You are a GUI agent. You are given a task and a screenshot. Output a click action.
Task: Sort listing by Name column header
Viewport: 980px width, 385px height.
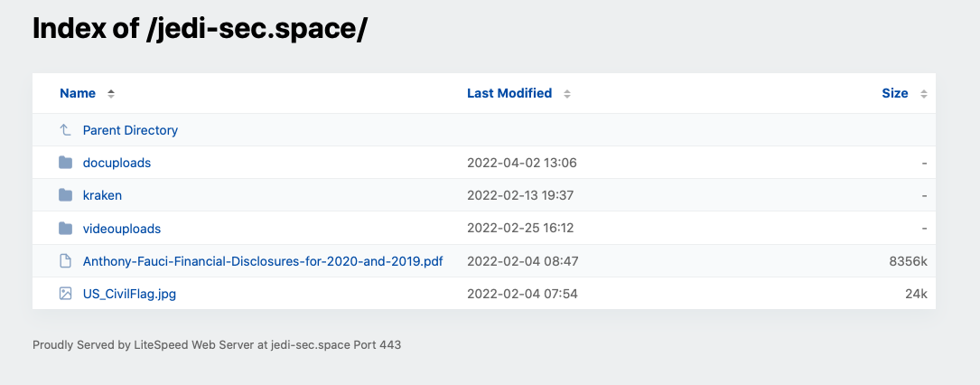point(78,93)
